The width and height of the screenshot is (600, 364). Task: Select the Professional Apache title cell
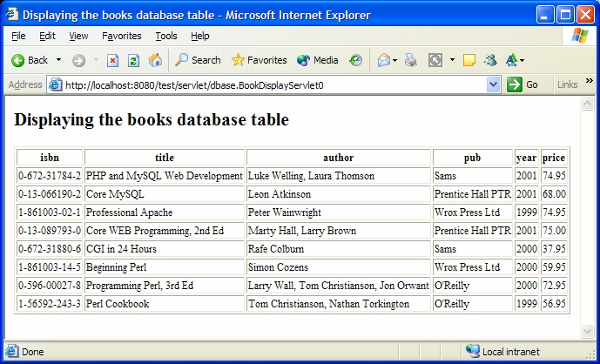tap(165, 212)
